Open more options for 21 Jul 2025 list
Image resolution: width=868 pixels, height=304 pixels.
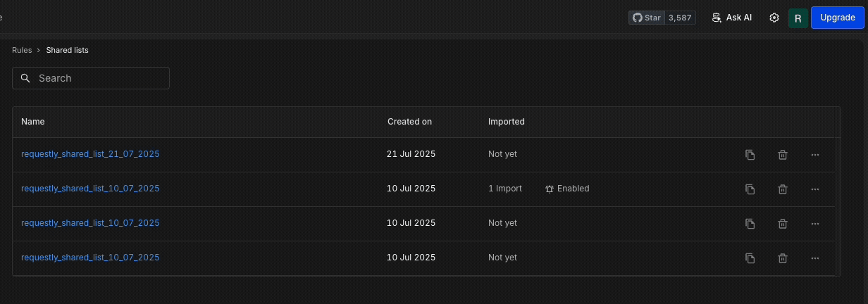[x=815, y=155]
